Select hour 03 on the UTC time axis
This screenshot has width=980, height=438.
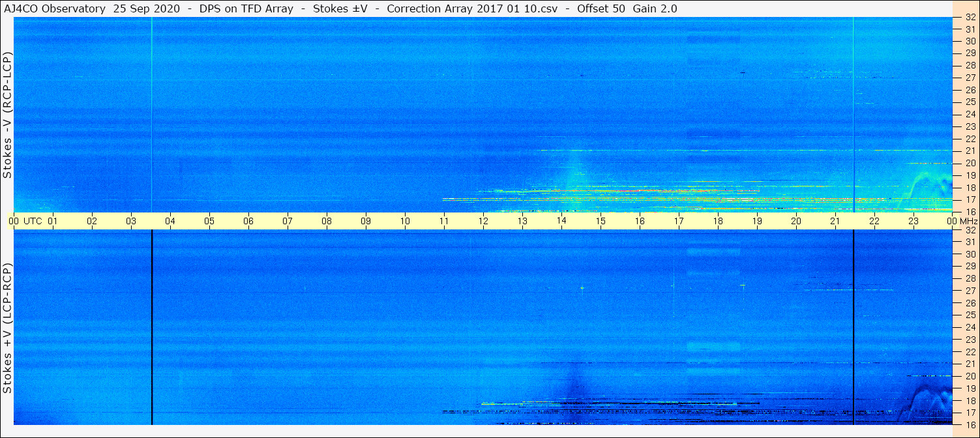tap(131, 221)
